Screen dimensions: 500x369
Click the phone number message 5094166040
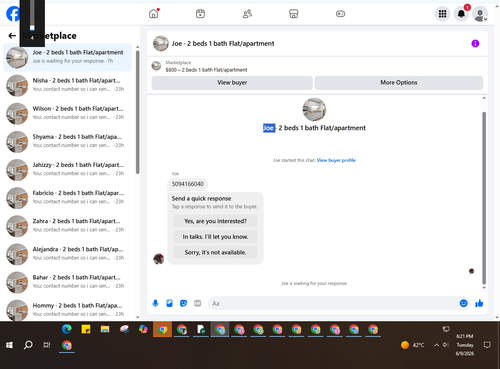188,184
